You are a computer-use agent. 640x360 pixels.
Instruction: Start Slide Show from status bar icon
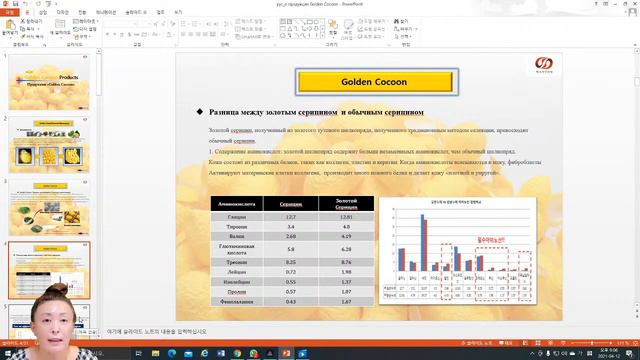[562, 343]
